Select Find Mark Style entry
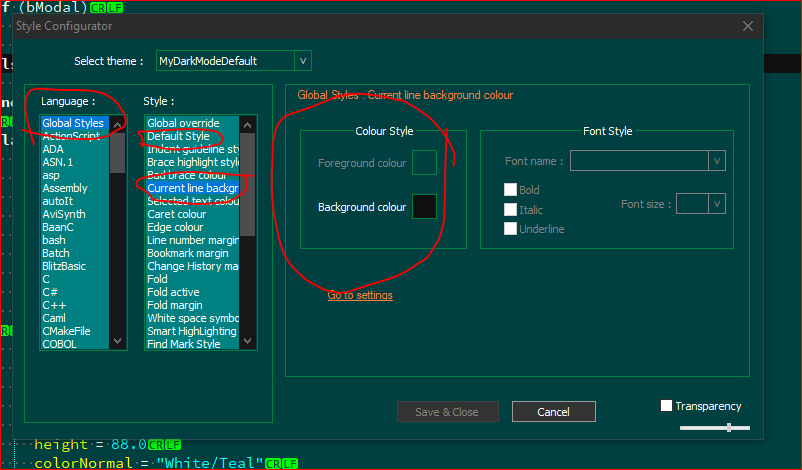The width and height of the screenshot is (802, 470). tap(192, 344)
